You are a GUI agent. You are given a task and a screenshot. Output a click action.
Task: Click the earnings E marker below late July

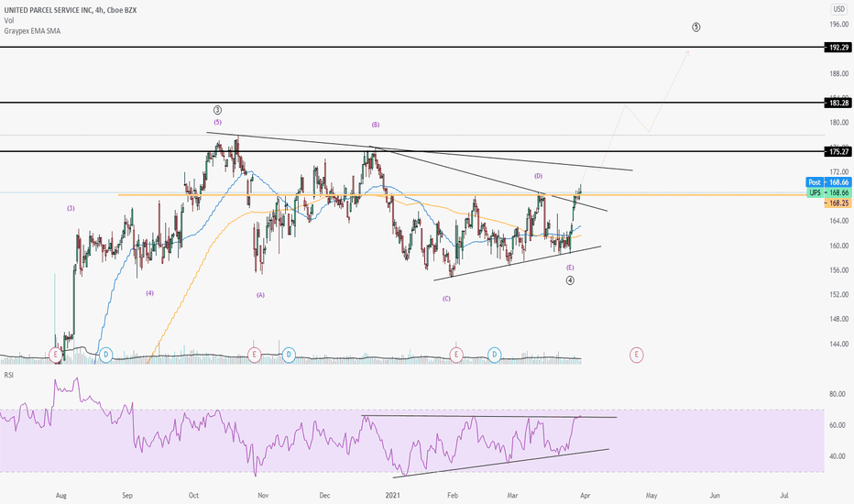[55, 356]
